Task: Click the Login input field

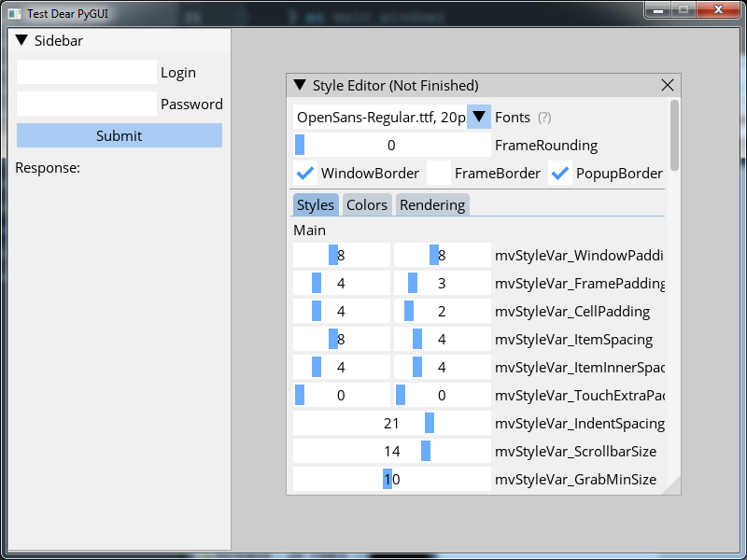Action: (x=87, y=72)
